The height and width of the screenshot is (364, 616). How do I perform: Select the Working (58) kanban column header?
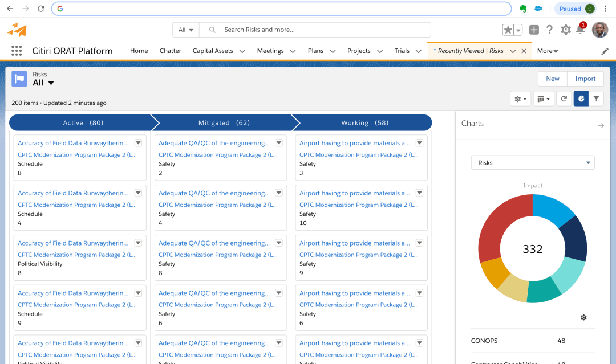(364, 123)
